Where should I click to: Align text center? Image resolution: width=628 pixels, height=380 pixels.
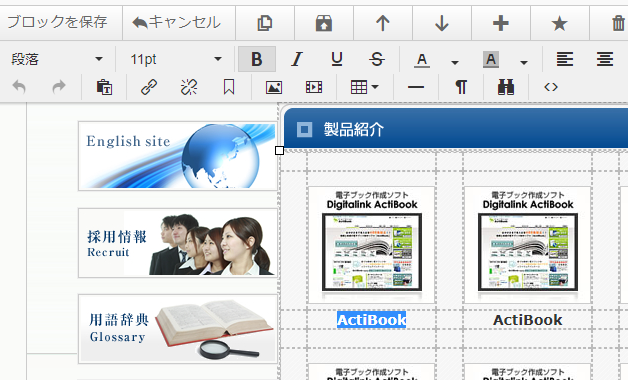[x=605, y=59]
